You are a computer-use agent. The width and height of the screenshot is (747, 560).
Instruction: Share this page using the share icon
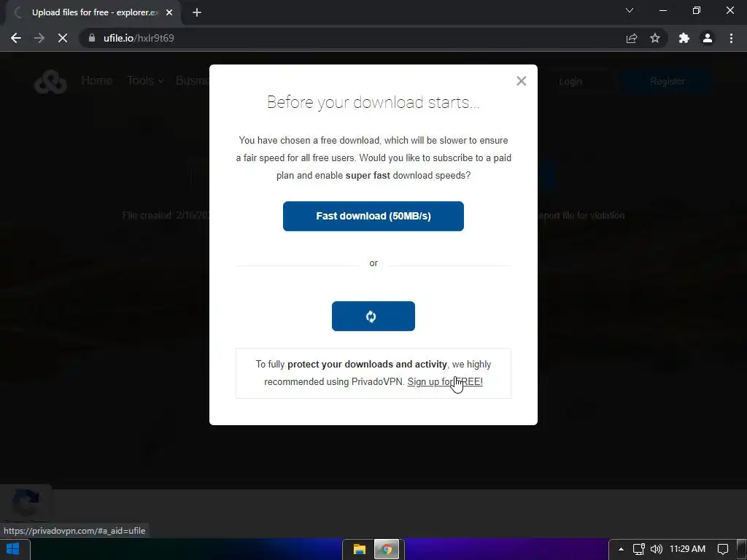click(x=632, y=38)
